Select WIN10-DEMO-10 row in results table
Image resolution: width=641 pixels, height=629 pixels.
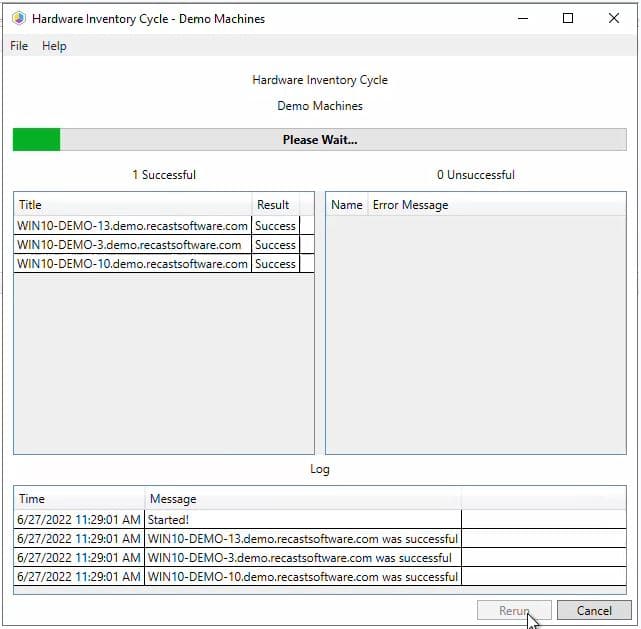[x=132, y=264]
